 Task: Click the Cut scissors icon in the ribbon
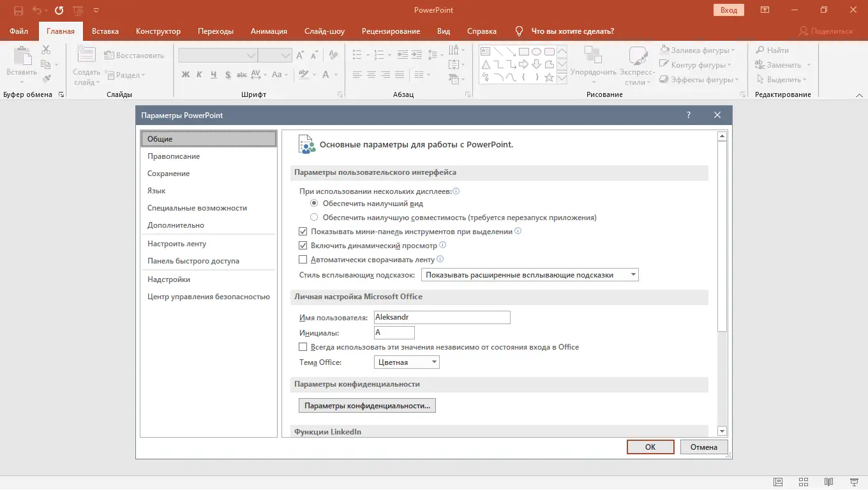click(46, 50)
